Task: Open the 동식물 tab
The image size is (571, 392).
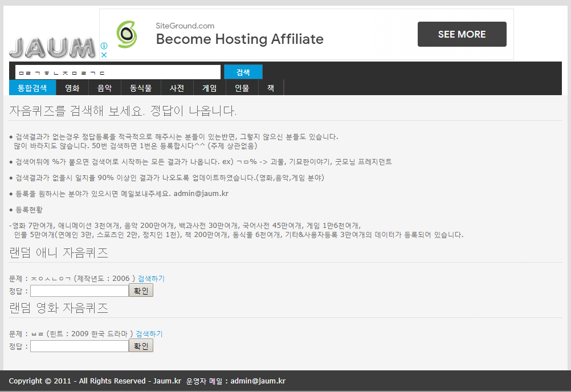Action: click(141, 88)
